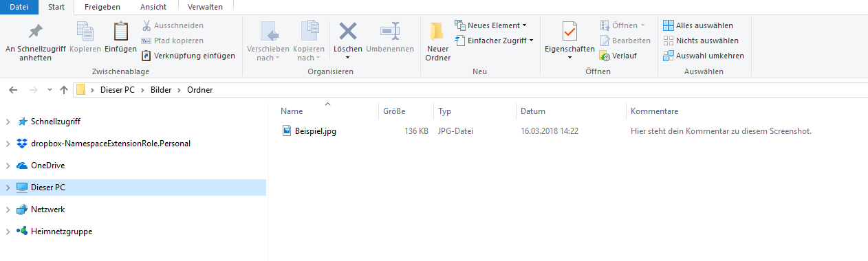The height and width of the screenshot is (261, 868).
Task: Select the Löschen red X icon
Action: tap(348, 31)
